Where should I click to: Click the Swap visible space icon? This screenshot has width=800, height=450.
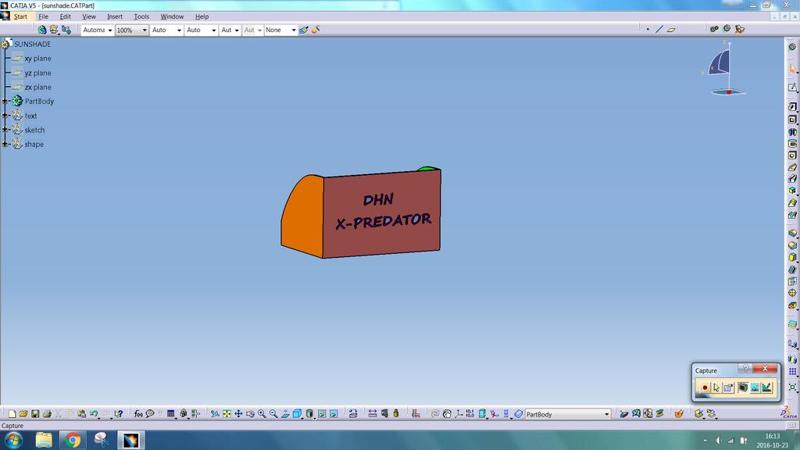tap(334, 414)
